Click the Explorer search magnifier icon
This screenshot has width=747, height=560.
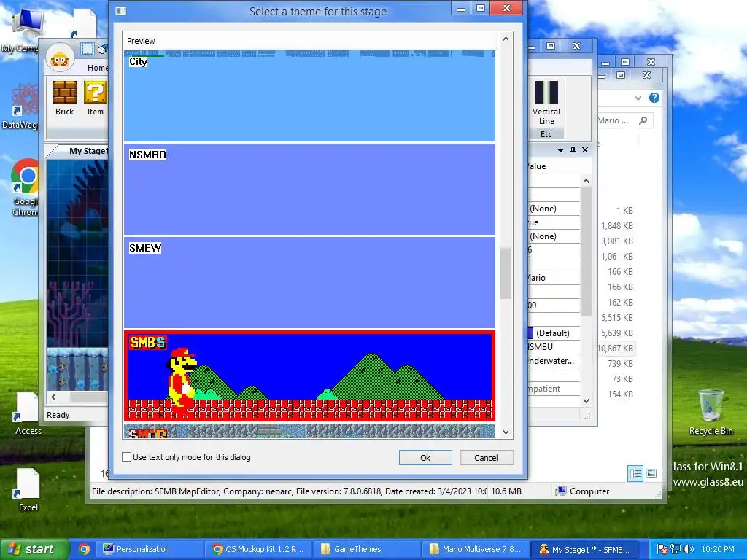[643, 120]
